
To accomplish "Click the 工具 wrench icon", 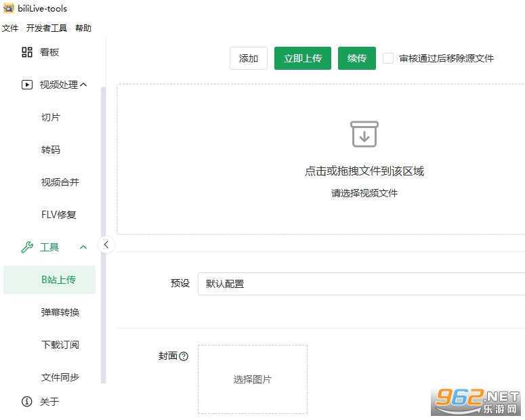I will tap(27, 247).
